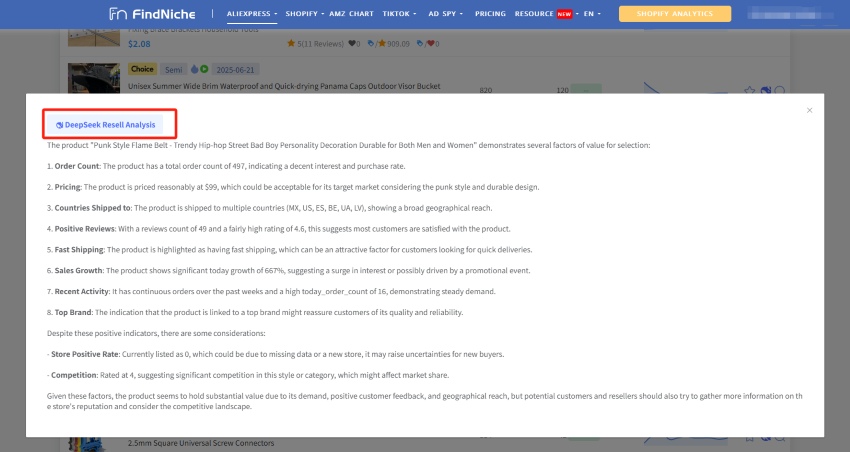Open the 2.5mm Square Universal Screw Connectors listing
This screenshot has height=452, width=850.
[201, 443]
